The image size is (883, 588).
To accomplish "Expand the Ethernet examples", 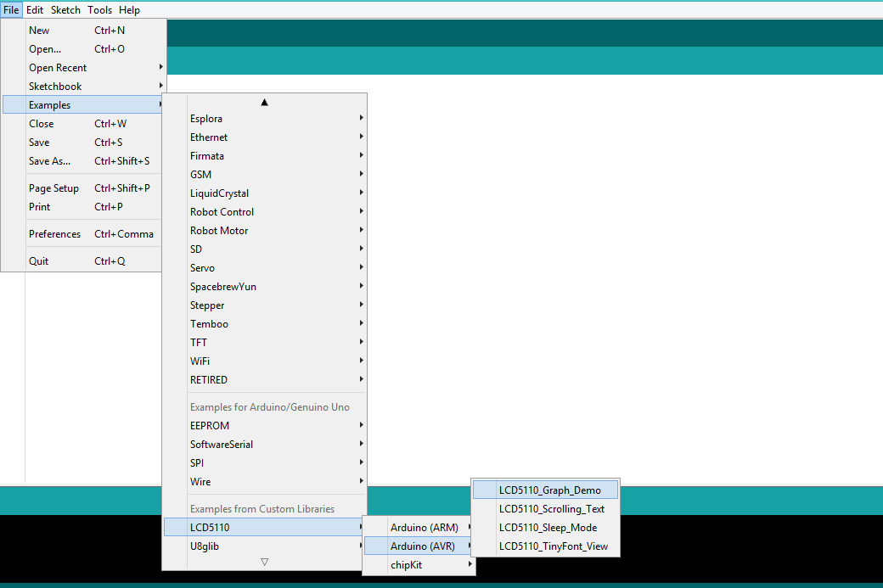I will 265,137.
